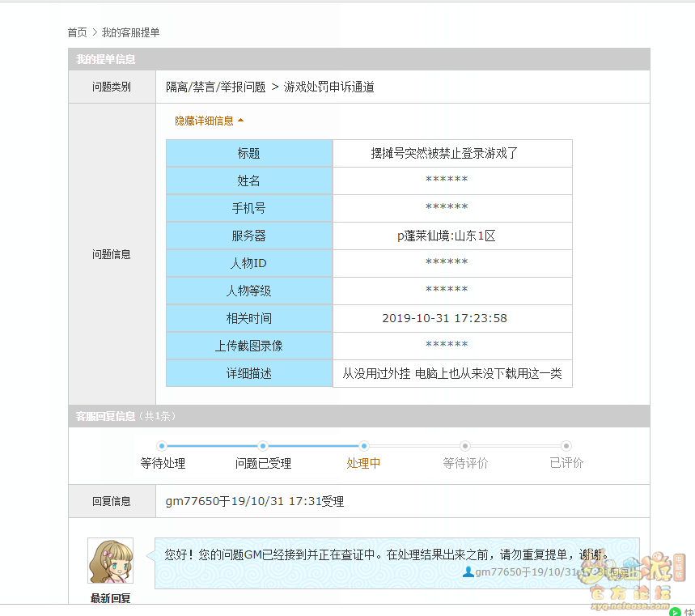This screenshot has width=695, height=616.
Task: Click the 客服回复信息 section header
Action: 106,416
